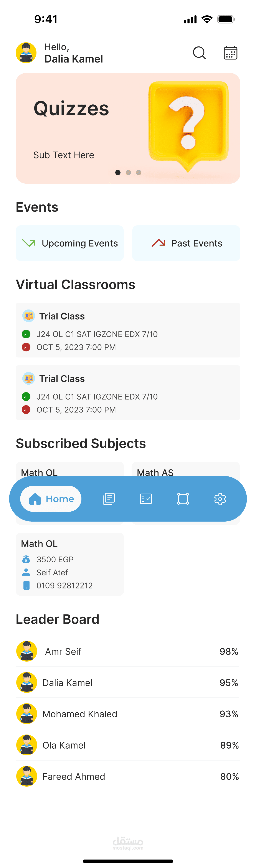
Task: Open search with the magnifier icon
Action: pyautogui.click(x=199, y=53)
